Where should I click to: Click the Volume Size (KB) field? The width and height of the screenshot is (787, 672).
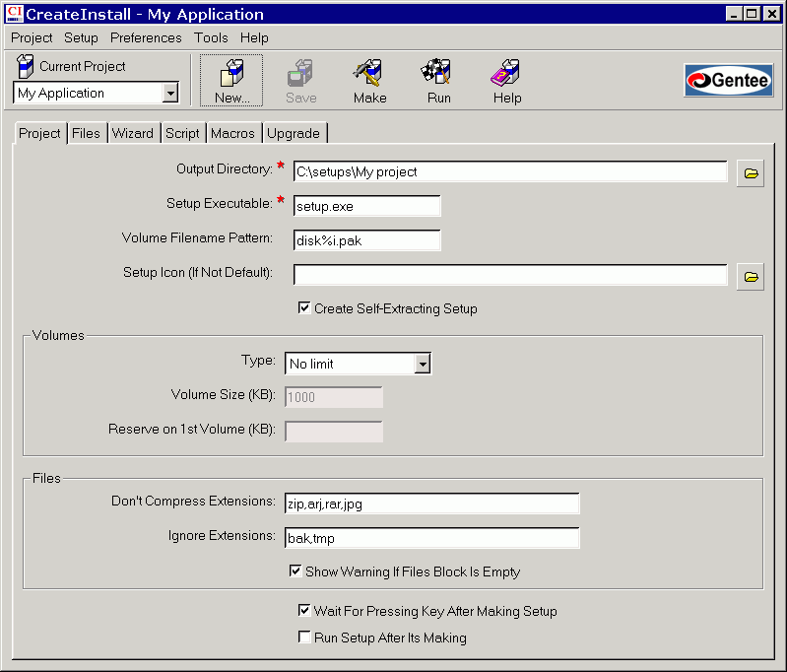[334, 397]
